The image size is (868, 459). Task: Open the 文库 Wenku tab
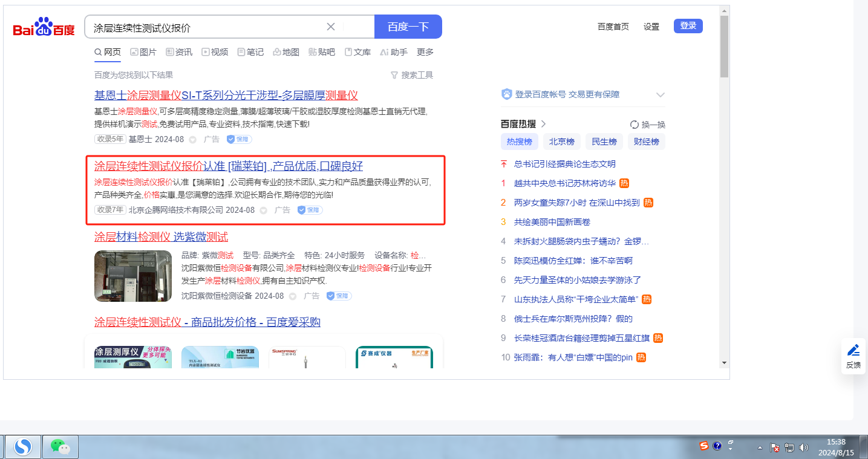coord(357,52)
